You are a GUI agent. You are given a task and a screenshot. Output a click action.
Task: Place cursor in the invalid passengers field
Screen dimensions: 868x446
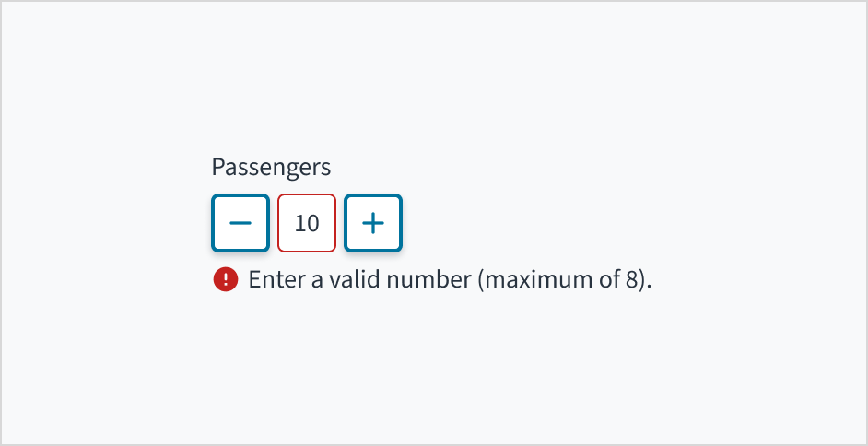(x=307, y=223)
